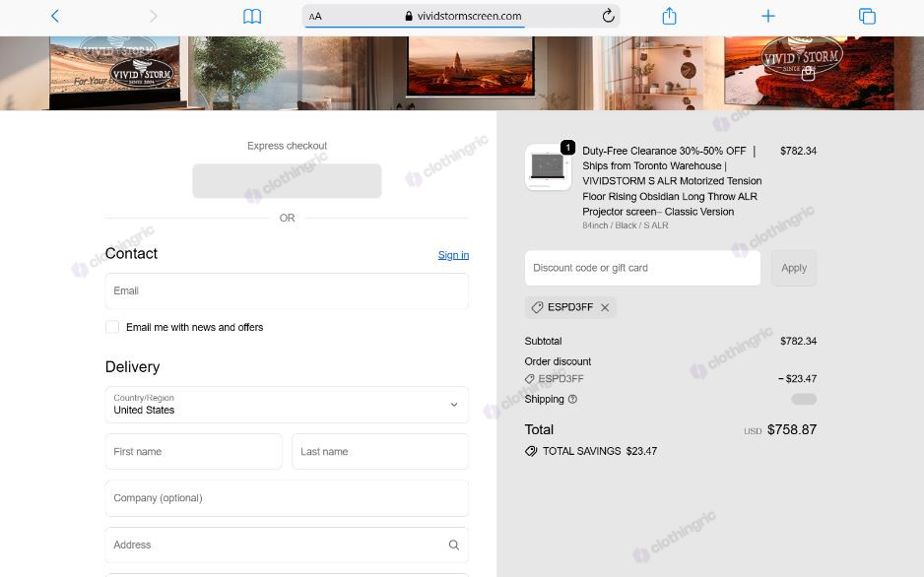The height and width of the screenshot is (577, 924).
Task: Click the Total amount '$758.87'
Action: pos(791,430)
